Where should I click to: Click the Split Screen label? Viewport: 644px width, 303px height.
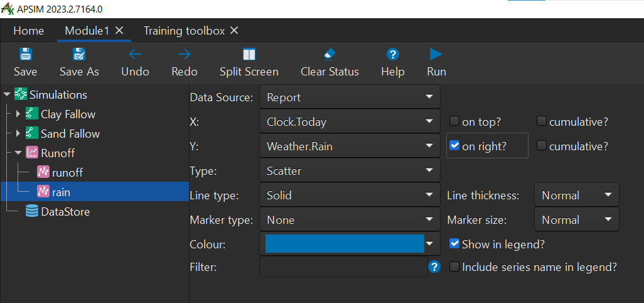pos(249,72)
